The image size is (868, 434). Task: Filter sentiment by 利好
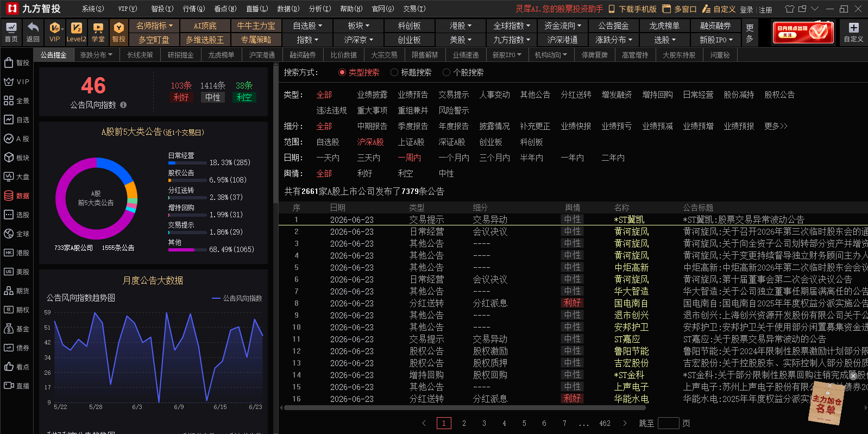click(x=365, y=173)
